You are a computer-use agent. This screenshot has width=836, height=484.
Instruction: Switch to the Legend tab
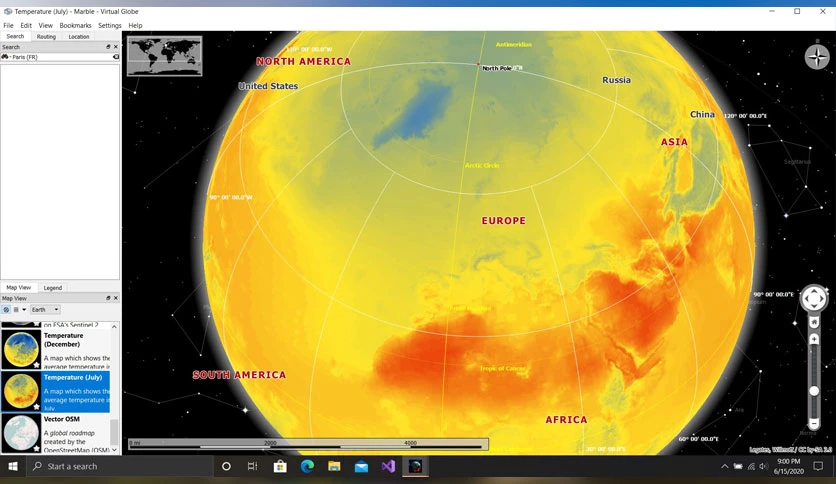click(x=53, y=288)
